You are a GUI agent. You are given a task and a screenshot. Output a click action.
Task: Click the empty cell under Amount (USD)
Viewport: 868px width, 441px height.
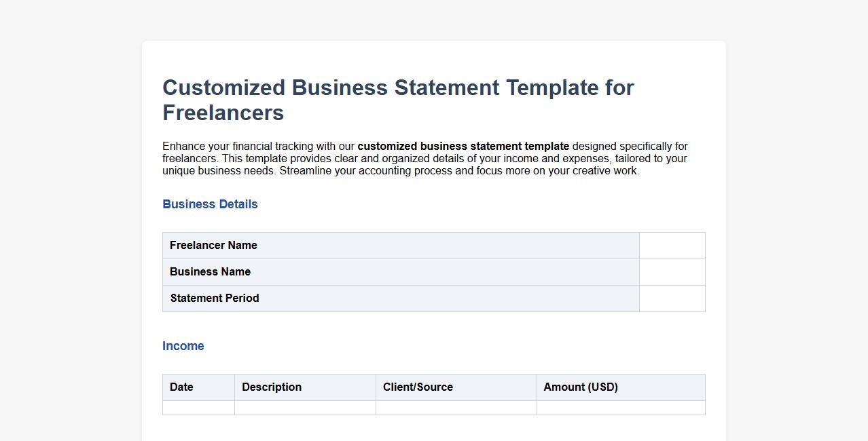[621, 408]
